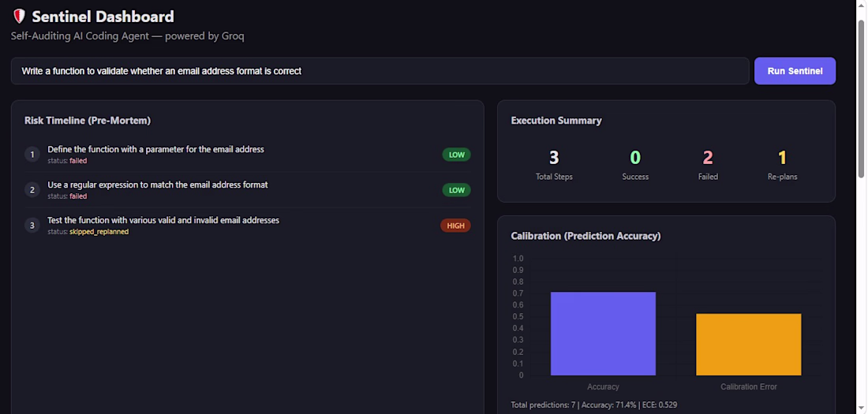This screenshot has width=868, height=414.
Task: Click the 'Self-Auditing AI Coding Agent' subtitle
Action: click(127, 36)
